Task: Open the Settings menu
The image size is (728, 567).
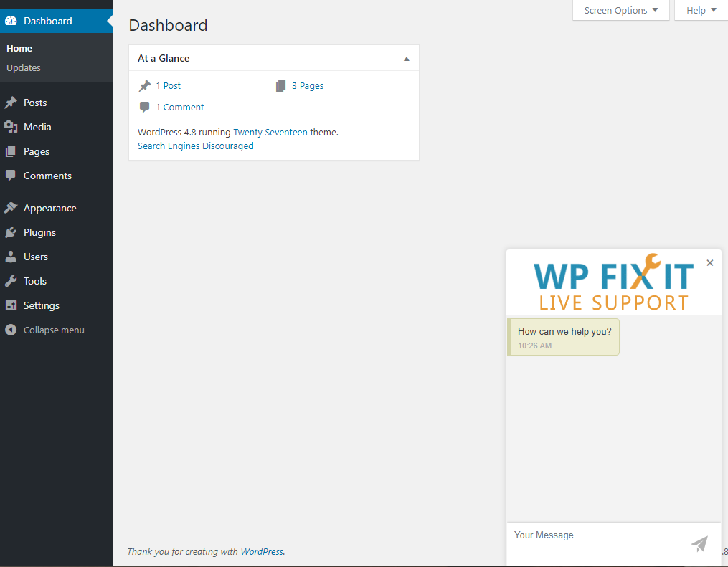Action: [56, 305]
